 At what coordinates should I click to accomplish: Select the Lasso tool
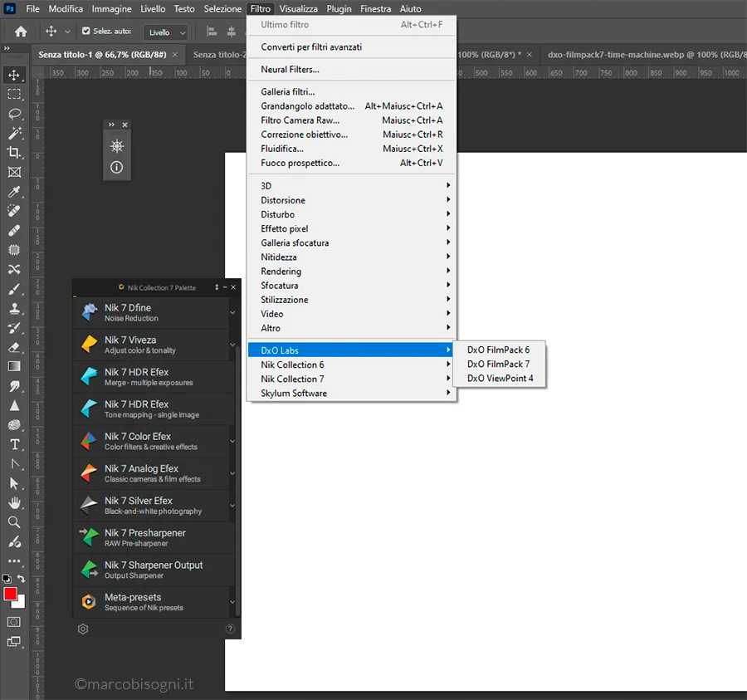(x=14, y=114)
